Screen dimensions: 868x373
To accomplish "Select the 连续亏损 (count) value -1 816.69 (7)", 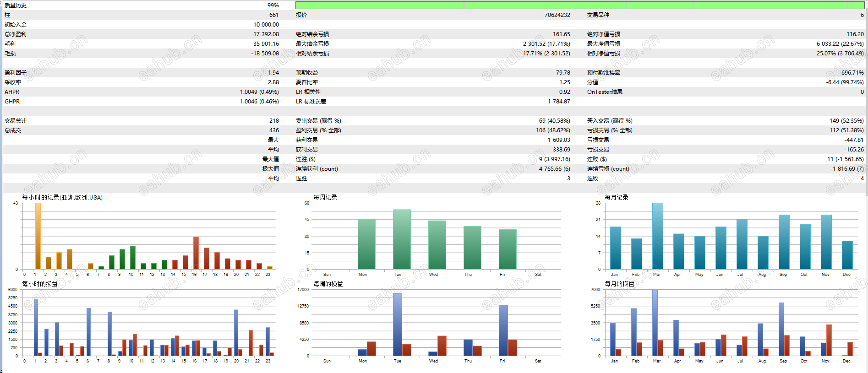I will 847,169.
